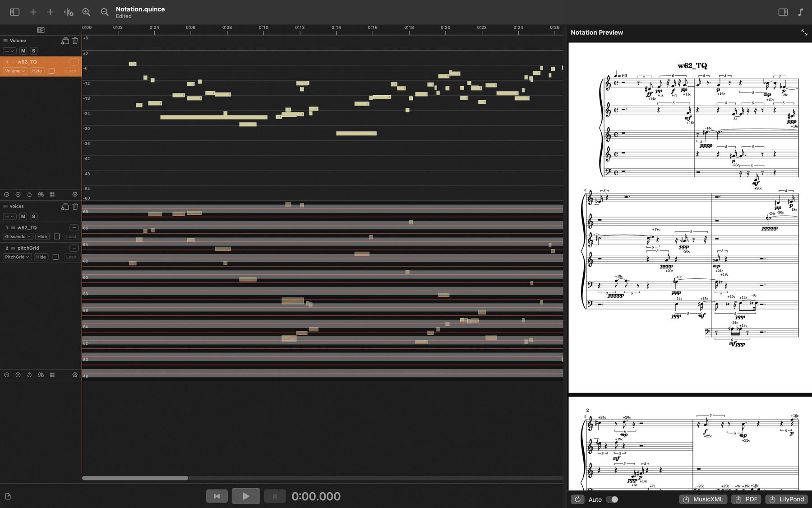Tick the checkbox on the pitchGrid layer
812x508 pixels.
click(55, 257)
